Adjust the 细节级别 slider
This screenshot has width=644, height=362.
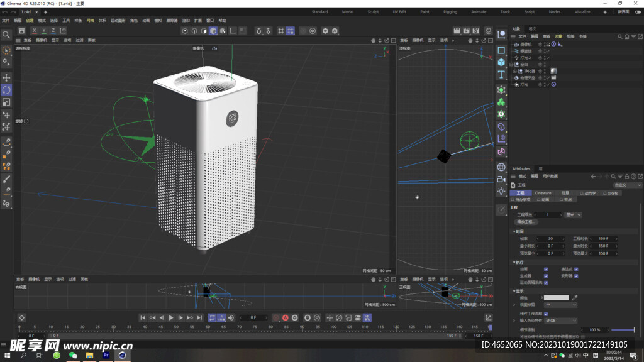pyautogui.click(x=623, y=329)
